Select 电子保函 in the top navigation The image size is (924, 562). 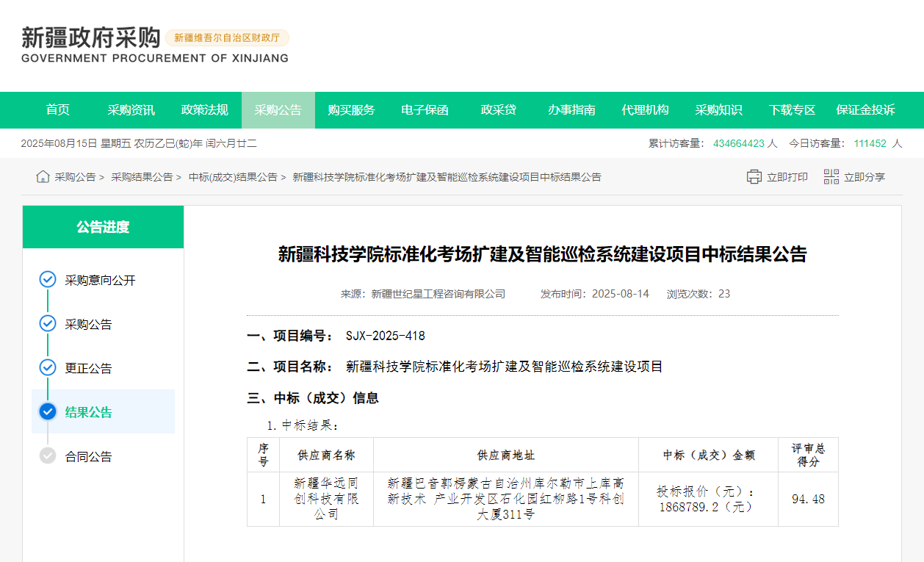click(x=425, y=110)
